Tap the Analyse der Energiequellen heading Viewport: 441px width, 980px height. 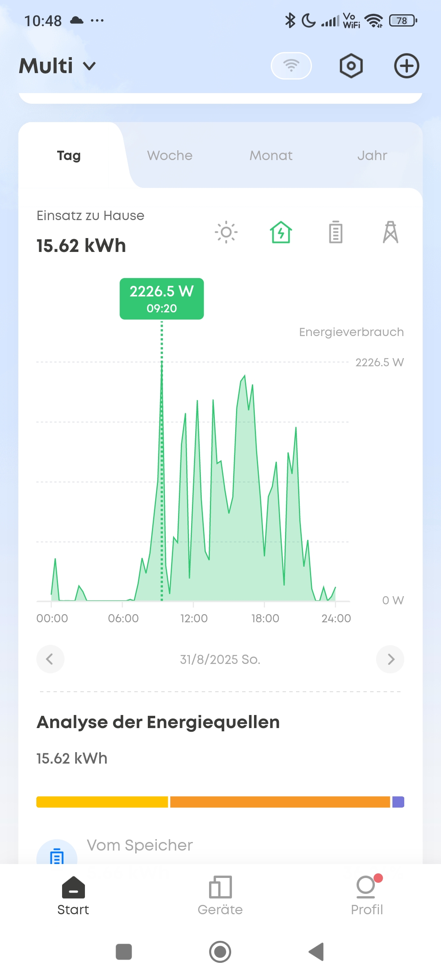tap(158, 722)
